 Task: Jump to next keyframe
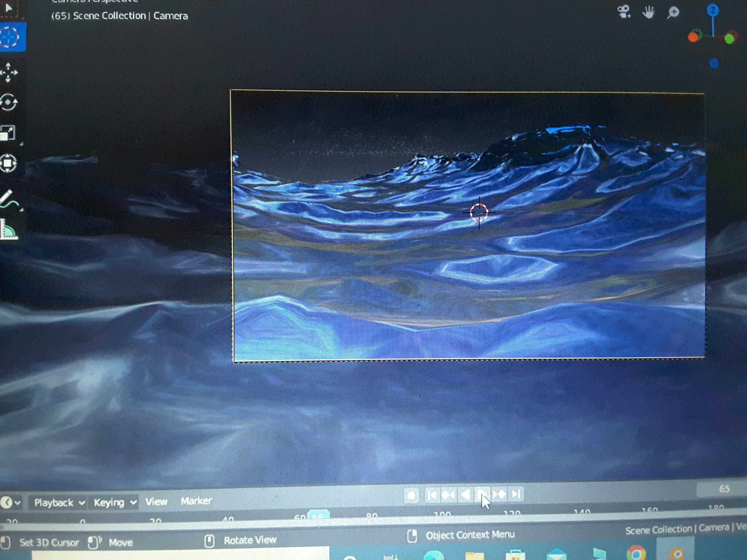(499, 495)
